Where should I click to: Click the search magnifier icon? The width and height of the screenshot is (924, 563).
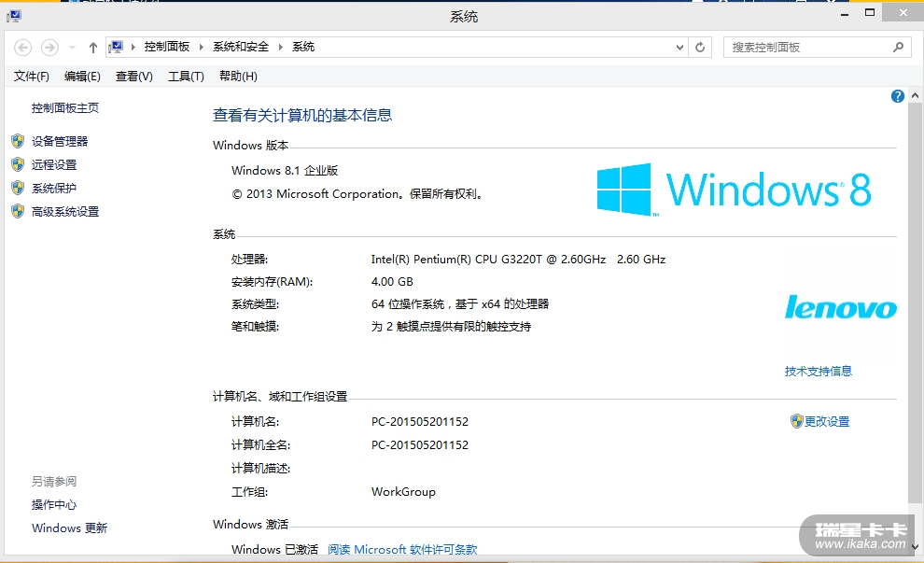click(x=898, y=48)
